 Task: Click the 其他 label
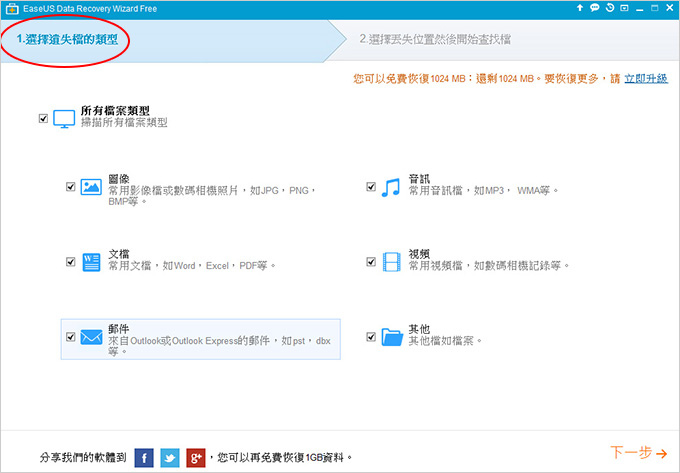pos(419,329)
